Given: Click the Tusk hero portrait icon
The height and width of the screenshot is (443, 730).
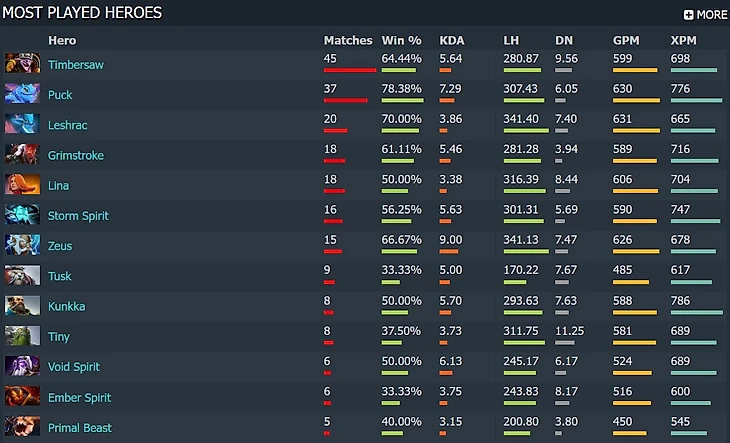Looking at the screenshot, I should [x=22, y=275].
